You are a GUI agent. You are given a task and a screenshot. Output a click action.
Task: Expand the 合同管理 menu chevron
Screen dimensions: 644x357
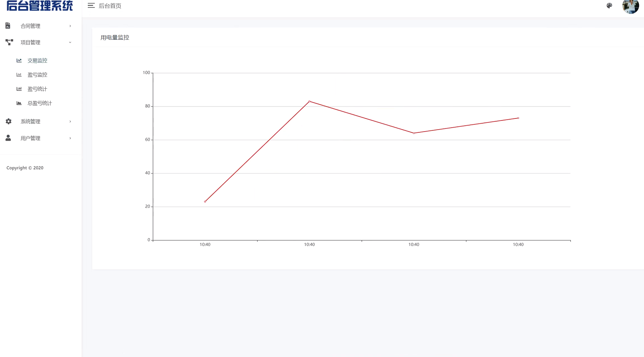coord(70,26)
